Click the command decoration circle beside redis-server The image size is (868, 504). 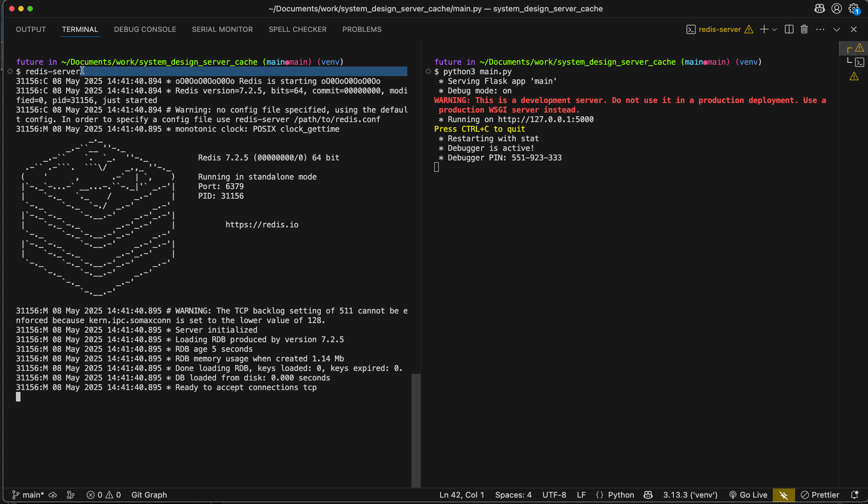10,72
